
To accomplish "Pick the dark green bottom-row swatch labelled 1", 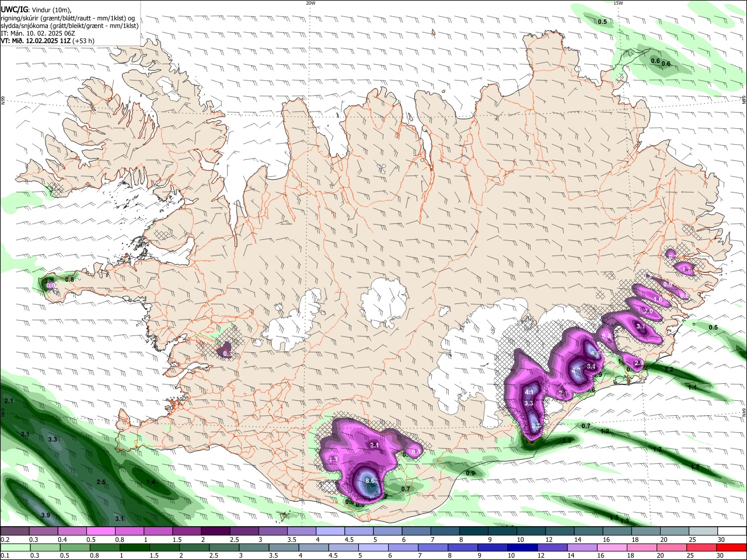I will coord(134,547).
